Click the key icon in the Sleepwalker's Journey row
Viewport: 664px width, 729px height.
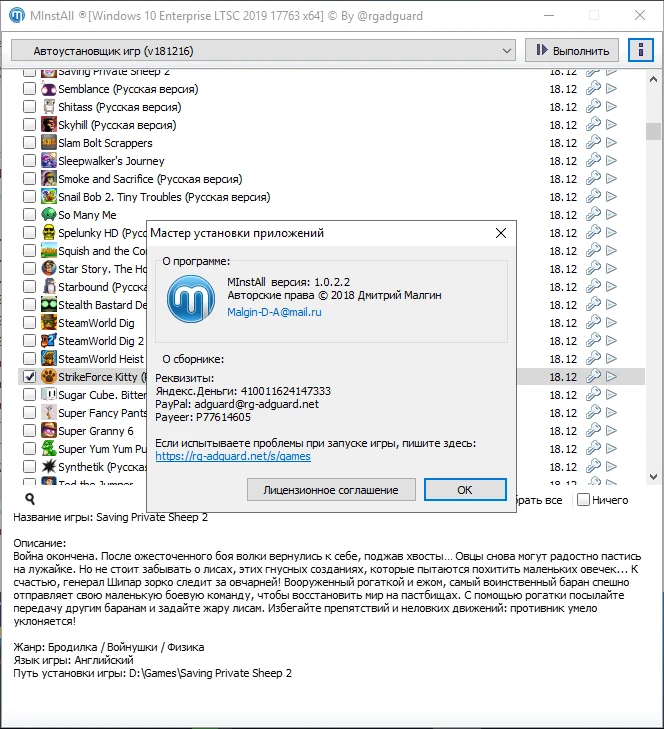592,161
